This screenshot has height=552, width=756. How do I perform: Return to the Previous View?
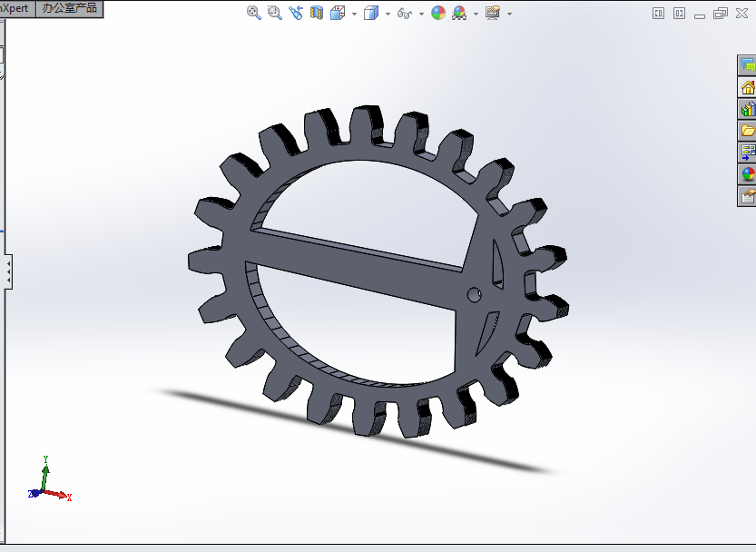[296, 13]
